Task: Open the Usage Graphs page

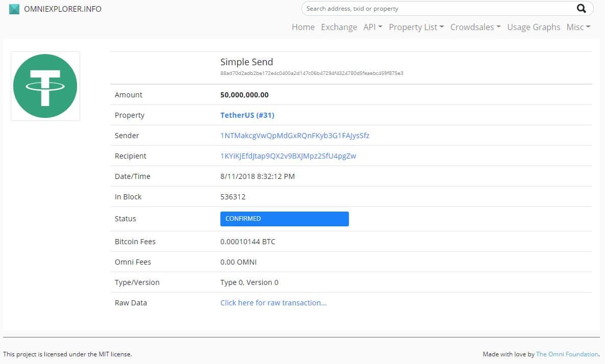Action: point(533,27)
